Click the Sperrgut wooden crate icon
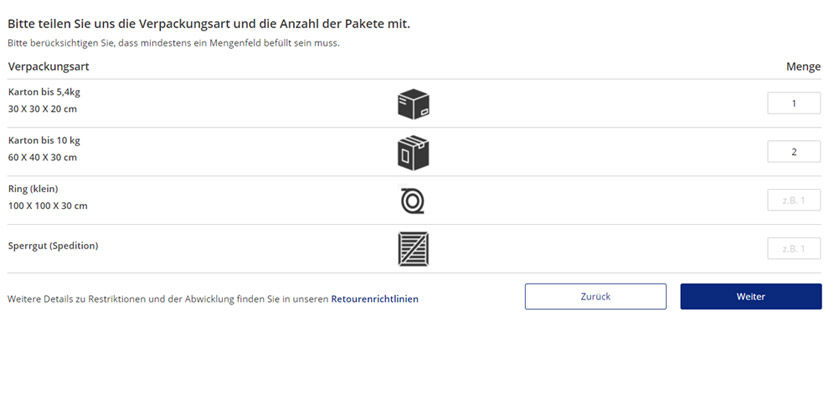 click(413, 249)
